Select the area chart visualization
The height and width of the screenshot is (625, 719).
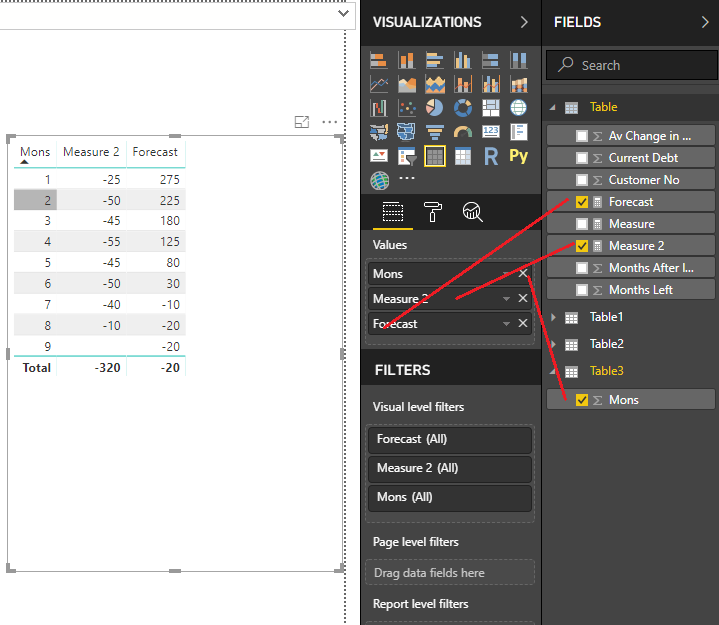[407, 84]
